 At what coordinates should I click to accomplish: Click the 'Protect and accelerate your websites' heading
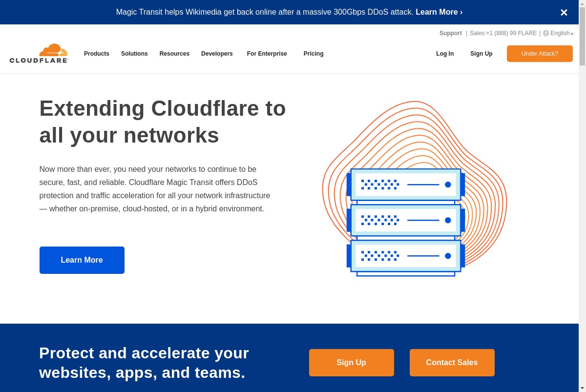coord(144,363)
